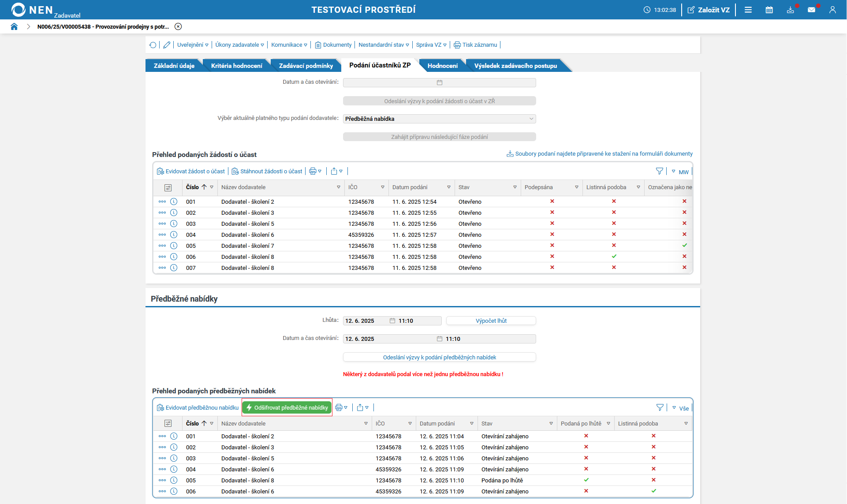Open the mail envelope icon
The height and width of the screenshot is (504, 847).
pyautogui.click(x=811, y=10)
